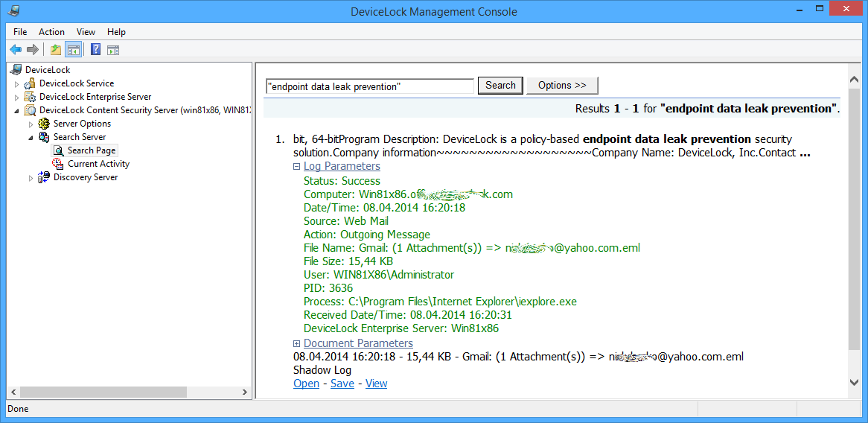Open the Help menu
Viewport: 868px width, 423px height.
pyautogui.click(x=116, y=31)
